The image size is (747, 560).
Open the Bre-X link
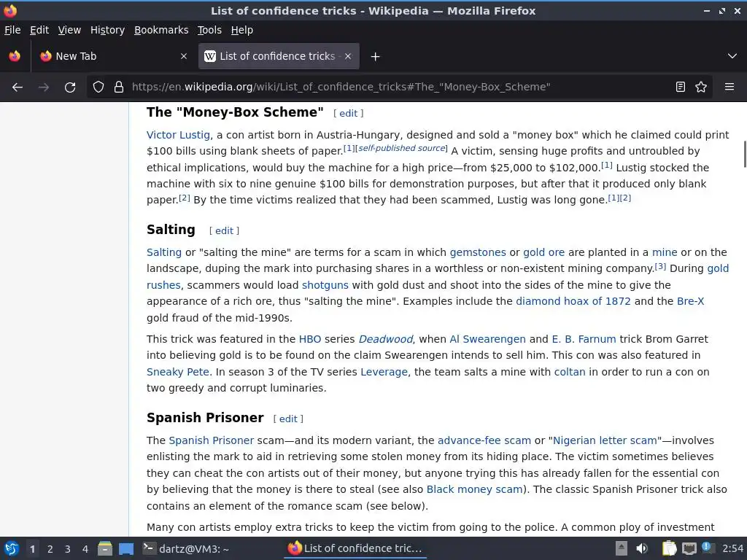click(690, 301)
